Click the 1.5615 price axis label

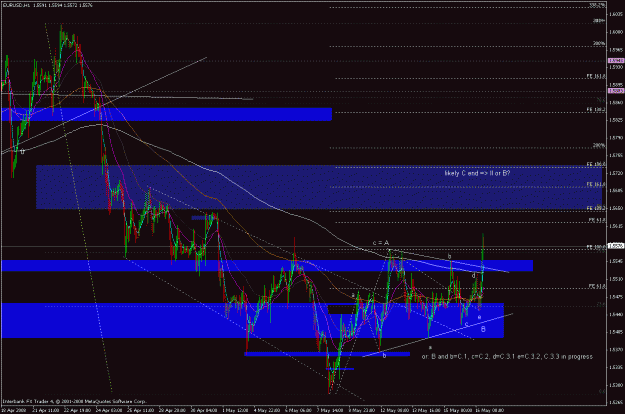[616, 226]
